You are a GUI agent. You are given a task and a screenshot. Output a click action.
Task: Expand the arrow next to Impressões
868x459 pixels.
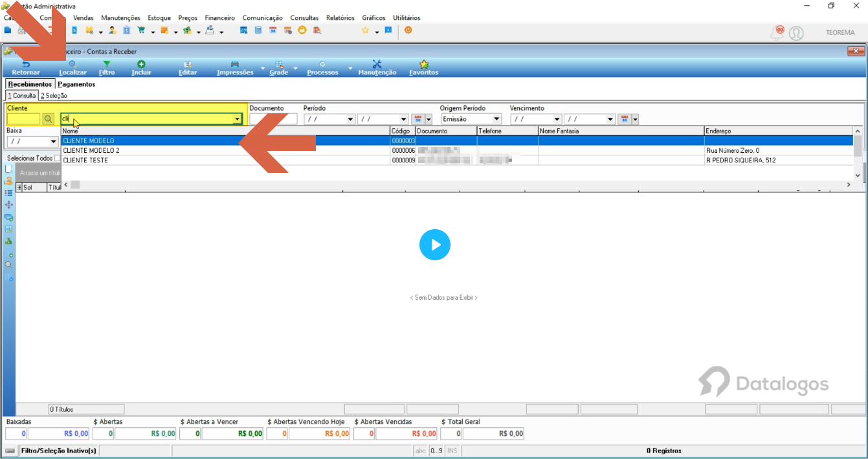click(x=262, y=68)
